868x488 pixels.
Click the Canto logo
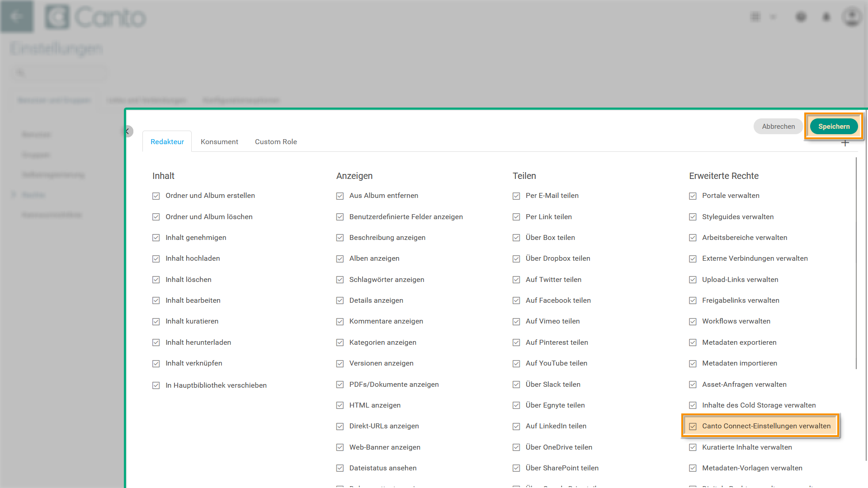coord(95,17)
